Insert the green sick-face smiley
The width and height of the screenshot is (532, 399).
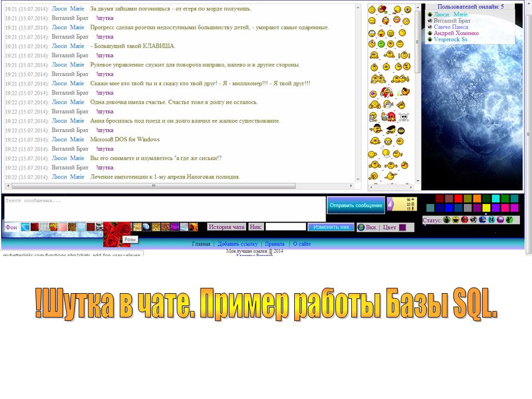pyautogui.click(x=382, y=44)
